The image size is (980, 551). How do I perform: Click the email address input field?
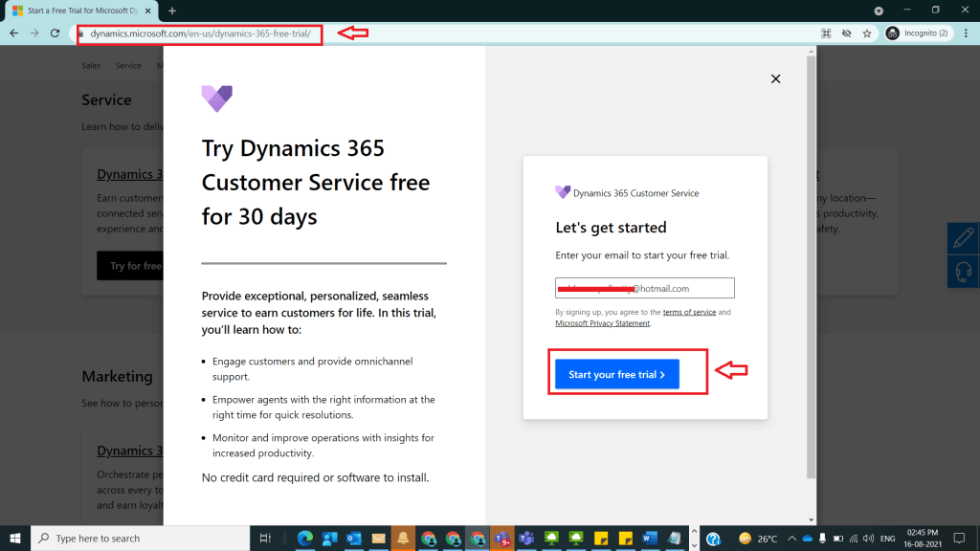pos(644,288)
